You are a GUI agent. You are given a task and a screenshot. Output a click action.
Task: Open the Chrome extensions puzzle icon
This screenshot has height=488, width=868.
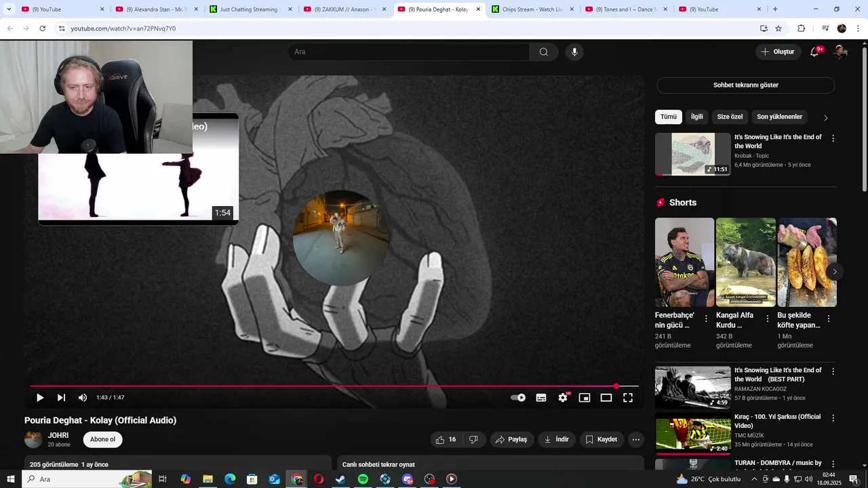(x=801, y=28)
